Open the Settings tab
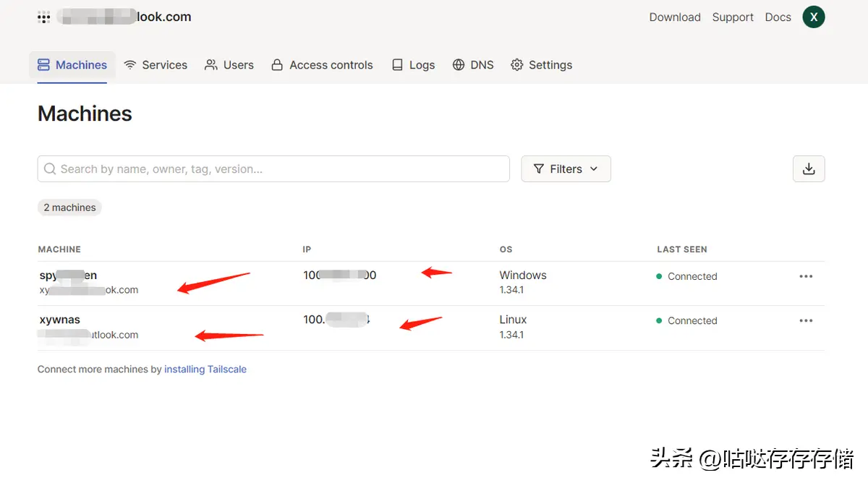The height and width of the screenshot is (483, 868). coord(542,65)
